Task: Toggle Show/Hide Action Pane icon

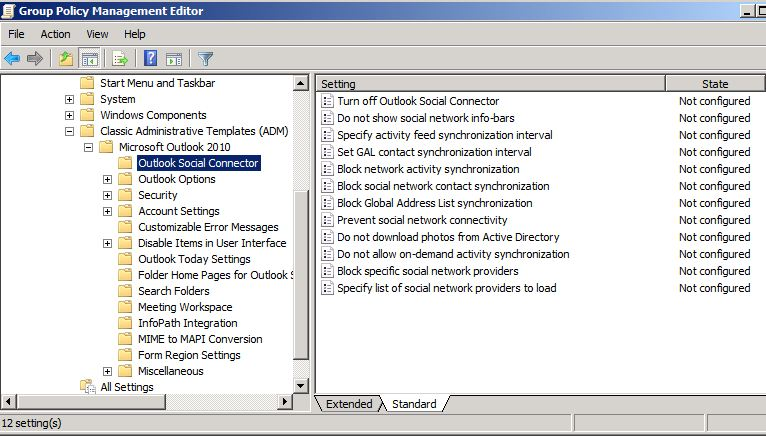Action: coord(174,59)
